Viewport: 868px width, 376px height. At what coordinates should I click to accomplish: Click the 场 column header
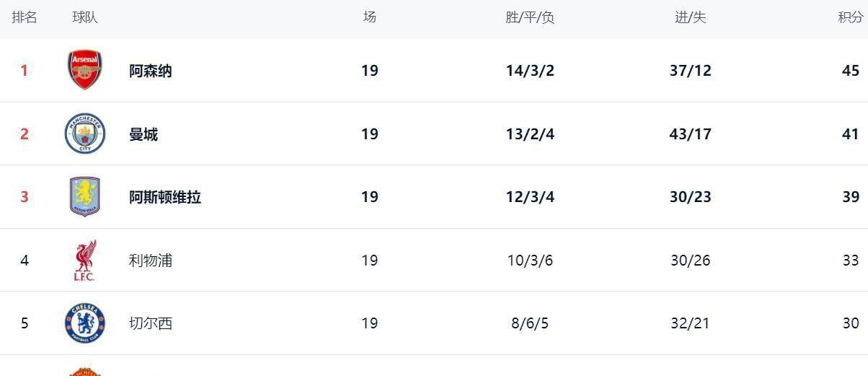(370, 17)
